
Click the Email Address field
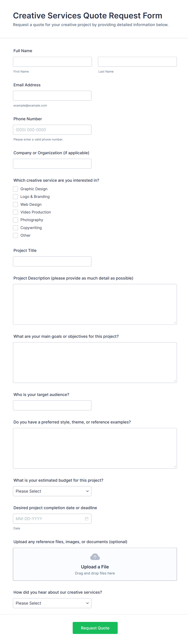52,96
